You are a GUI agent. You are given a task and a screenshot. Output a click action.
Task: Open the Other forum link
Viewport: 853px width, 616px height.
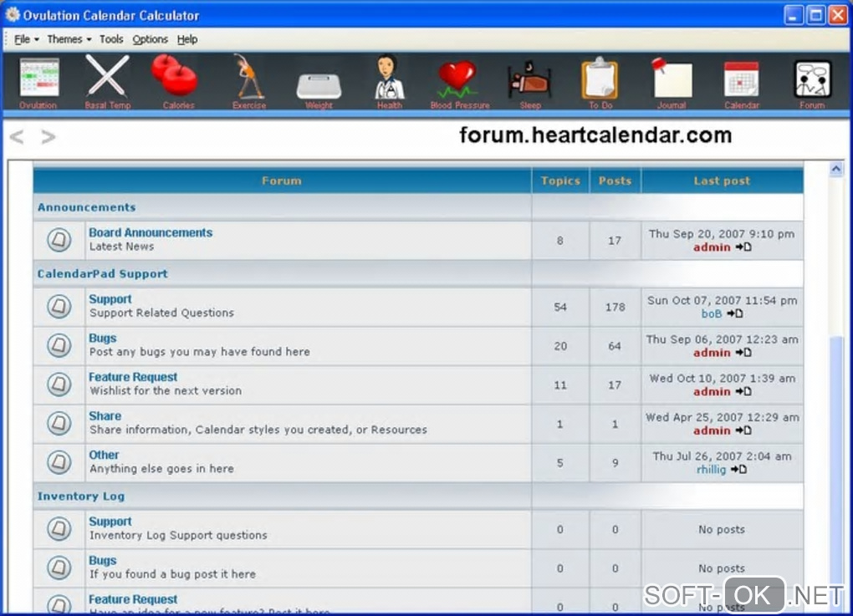coord(104,455)
